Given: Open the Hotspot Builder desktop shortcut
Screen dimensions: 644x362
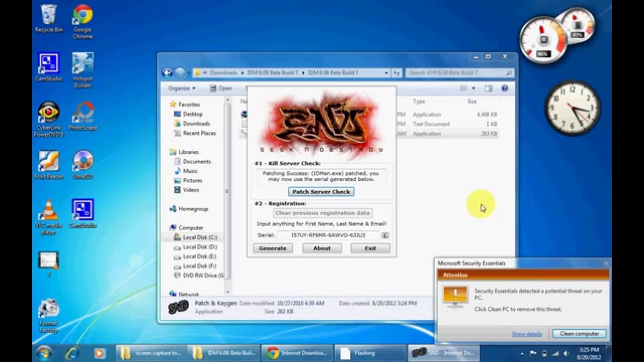Looking at the screenshot, I should click(83, 70).
